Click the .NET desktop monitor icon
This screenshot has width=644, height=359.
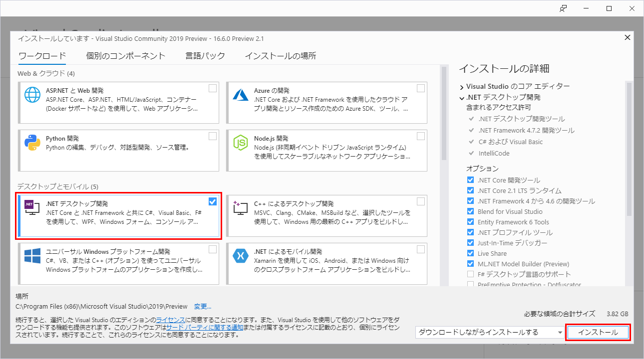click(x=32, y=208)
